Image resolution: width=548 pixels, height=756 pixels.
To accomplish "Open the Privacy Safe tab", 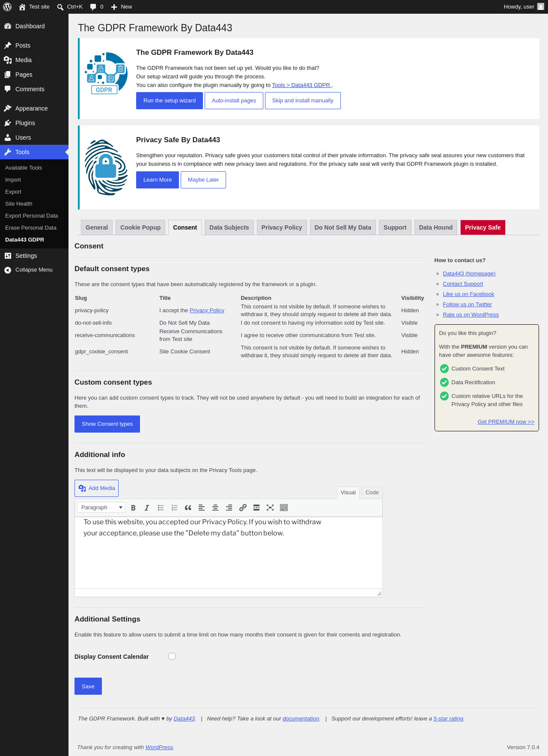I will coord(483,227).
